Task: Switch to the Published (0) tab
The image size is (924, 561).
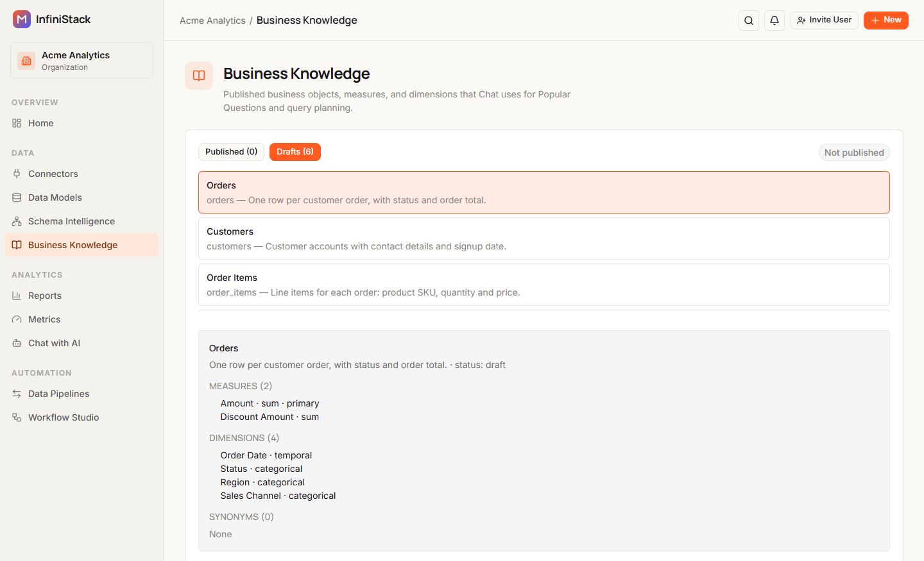Action: [231, 152]
